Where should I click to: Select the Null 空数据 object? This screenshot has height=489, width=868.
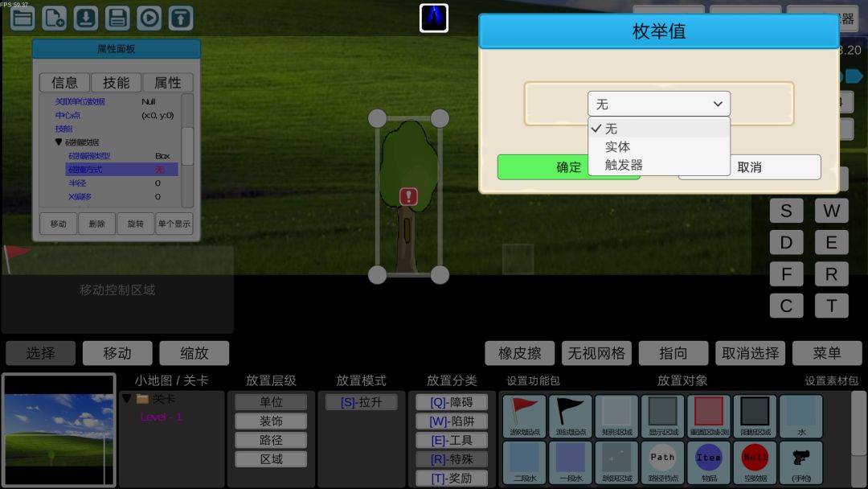tap(755, 462)
